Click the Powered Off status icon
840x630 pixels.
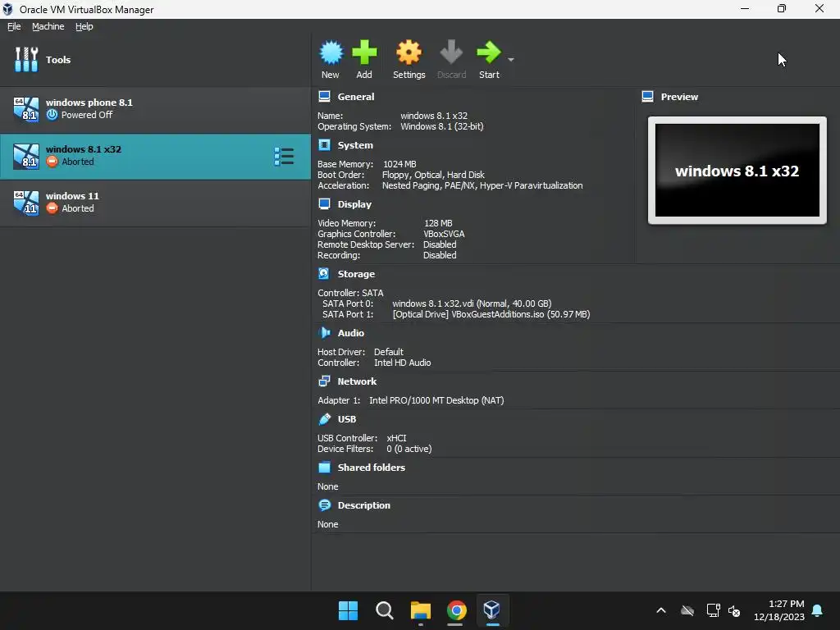click(x=52, y=115)
